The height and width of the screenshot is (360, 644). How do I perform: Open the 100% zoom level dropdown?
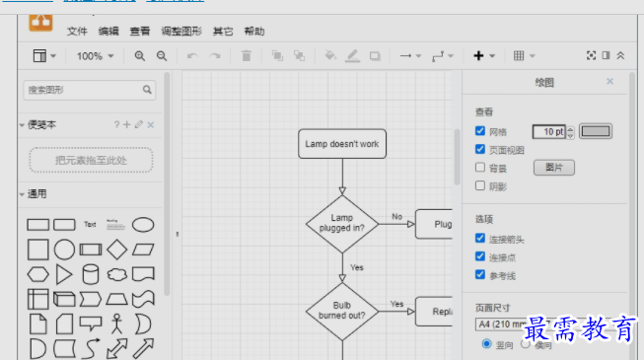tap(95, 56)
